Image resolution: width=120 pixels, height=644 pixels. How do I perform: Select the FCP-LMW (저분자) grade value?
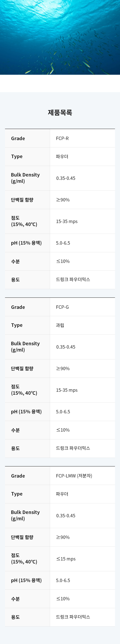(x=74, y=476)
